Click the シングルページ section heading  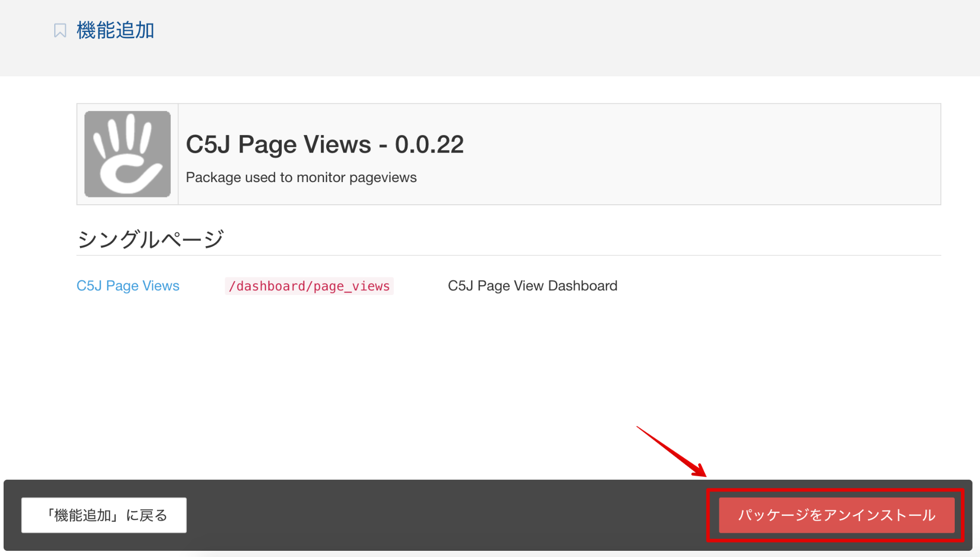click(150, 239)
